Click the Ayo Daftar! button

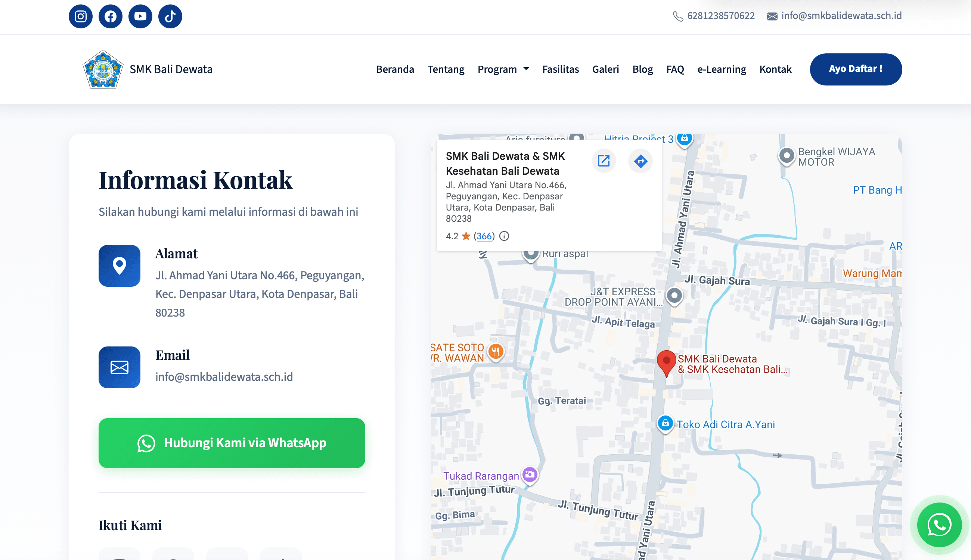tap(856, 69)
